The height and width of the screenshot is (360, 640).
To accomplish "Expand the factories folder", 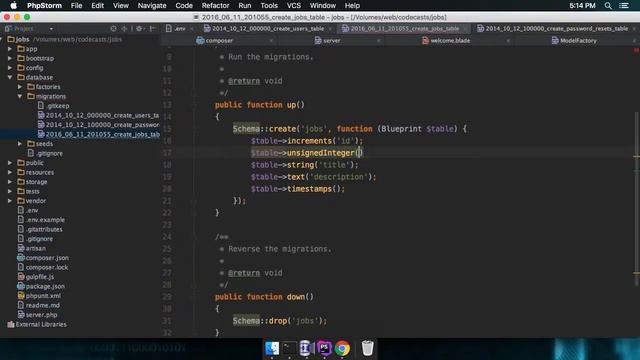I will click(20, 87).
